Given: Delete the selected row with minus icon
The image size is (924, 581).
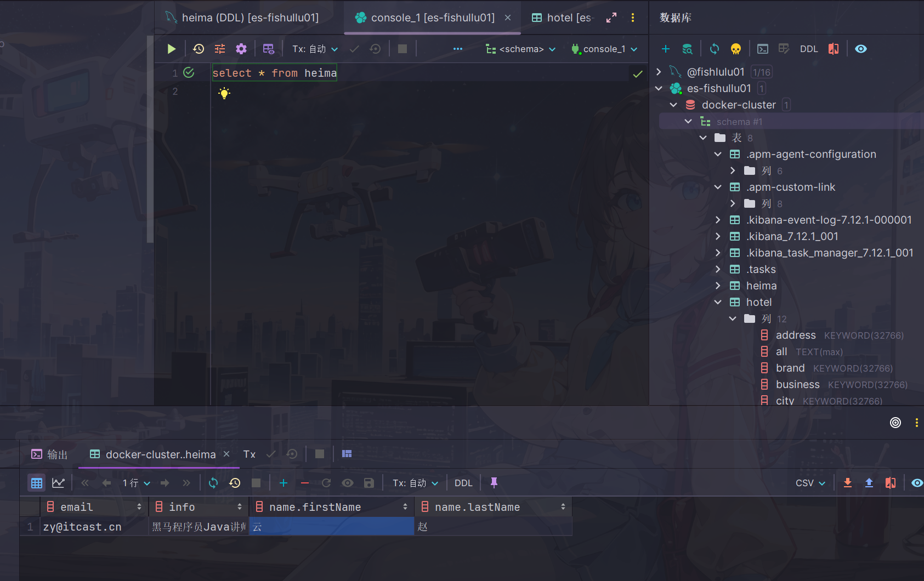Looking at the screenshot, I should 305,483.
